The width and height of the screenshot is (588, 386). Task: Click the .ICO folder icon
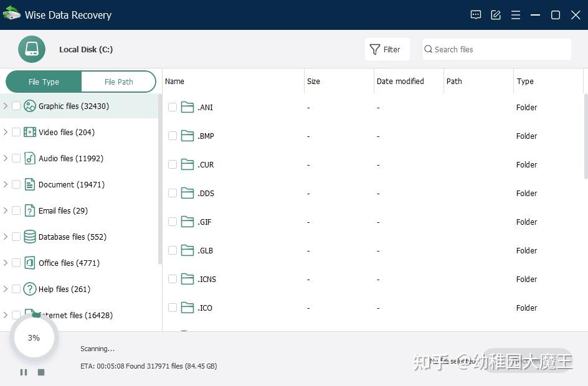[x=187, y=308]
